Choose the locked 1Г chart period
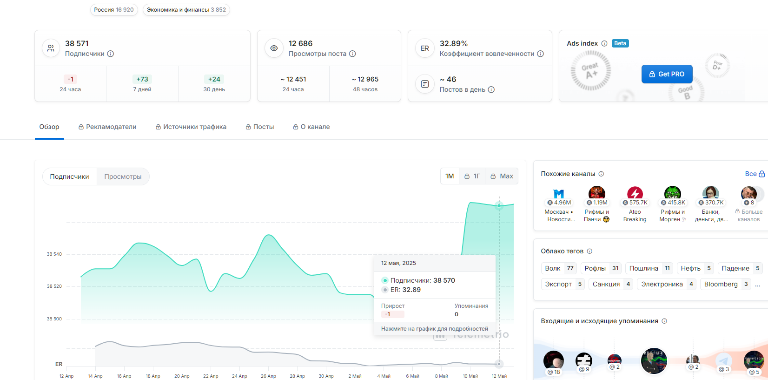 pyautogui.click(x=472, y=176)
